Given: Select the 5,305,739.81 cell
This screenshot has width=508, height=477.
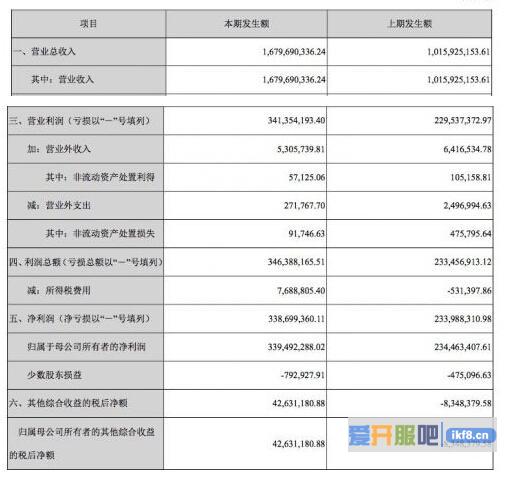Looking at the screenshot, I should click(301, 149).
